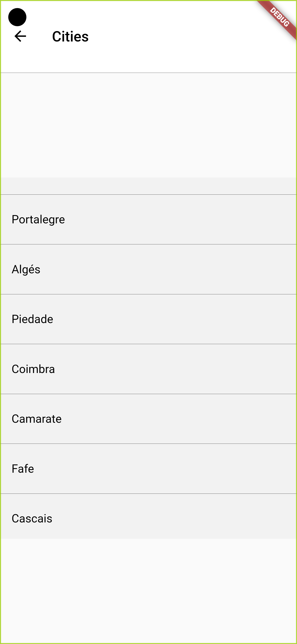The image size is (297, 644).
Task: Tap the black camera cutout circle
Action: pos(17,17)
